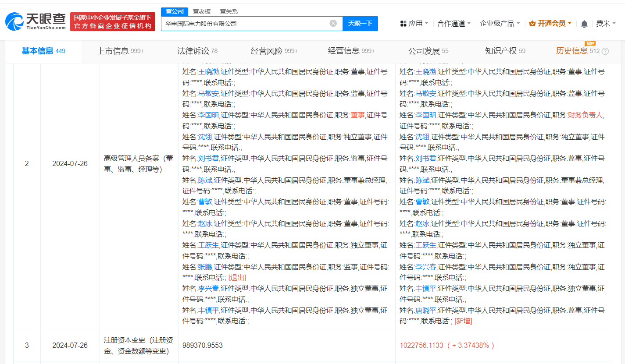Open 陈斌's profile link in the left column
Viewport: 625px width, 364px height.
click(205, 180)
